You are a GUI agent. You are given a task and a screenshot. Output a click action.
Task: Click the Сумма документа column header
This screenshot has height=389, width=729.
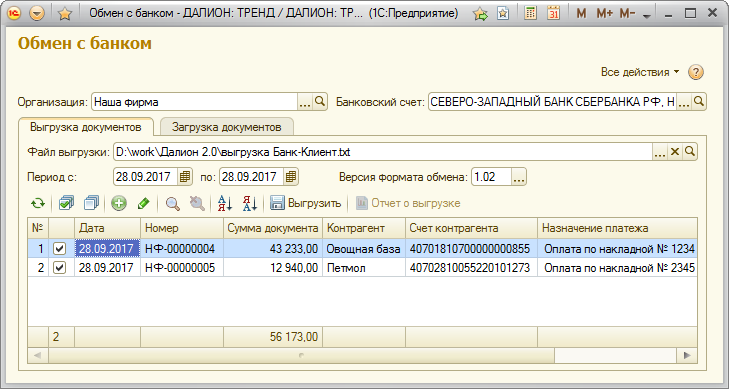(273, 228)
